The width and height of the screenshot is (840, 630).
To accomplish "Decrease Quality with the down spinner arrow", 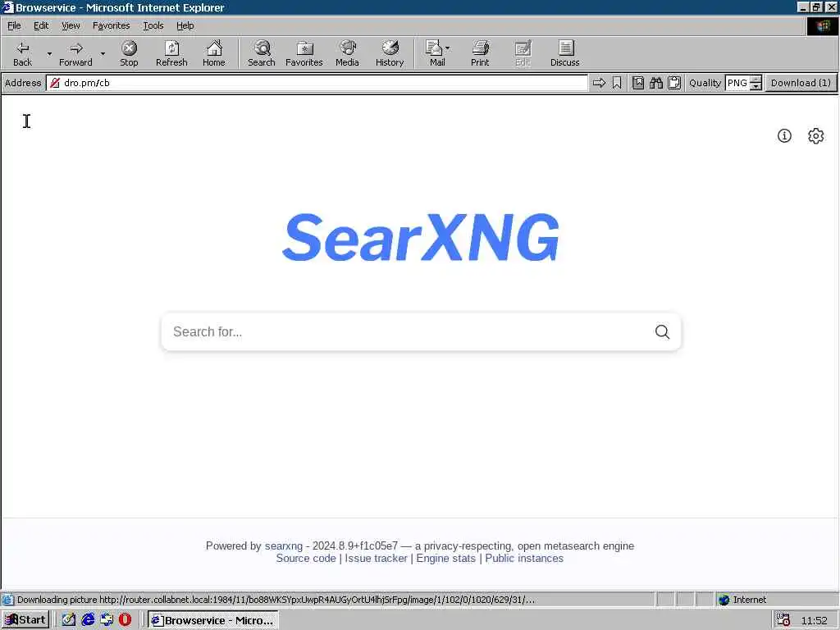I will (x=756, y=86).
